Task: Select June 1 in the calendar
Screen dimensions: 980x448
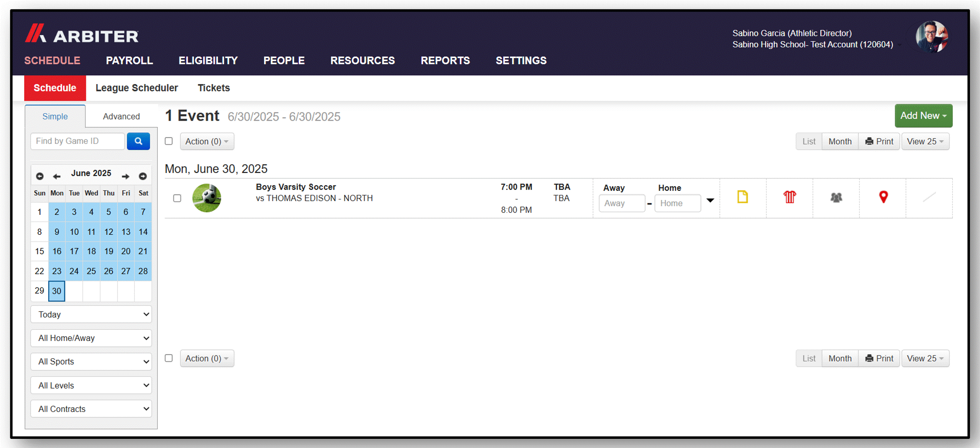Action: click(x=39, y=212)
